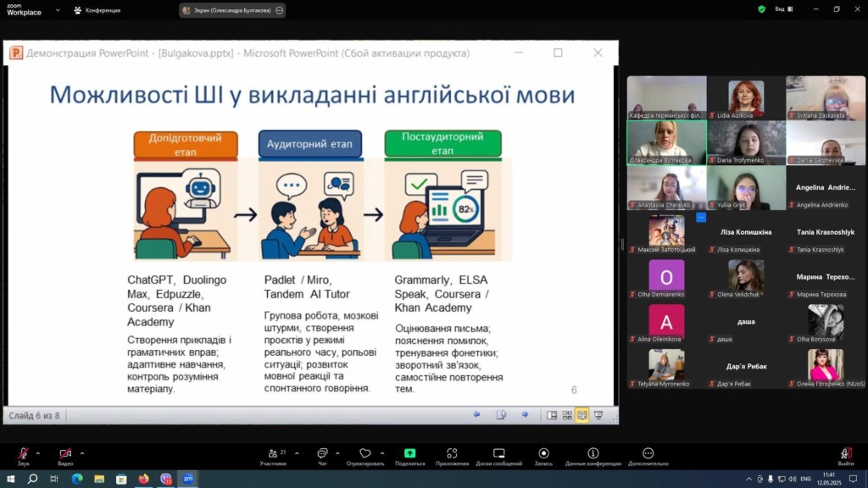Select Олександра Булгакова's video thumbnail
This screenshot has width=868, height=488.
[666, 142]
